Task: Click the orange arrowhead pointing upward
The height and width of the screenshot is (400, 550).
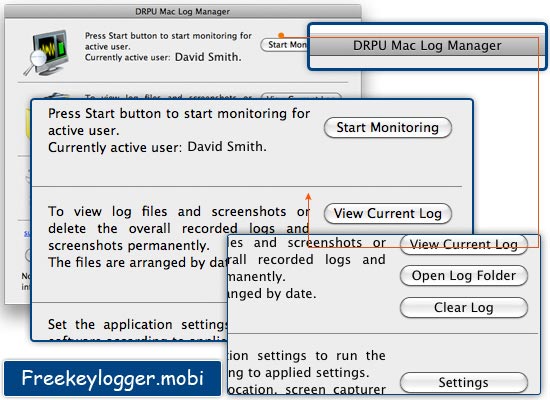Action: click(308, 196)
